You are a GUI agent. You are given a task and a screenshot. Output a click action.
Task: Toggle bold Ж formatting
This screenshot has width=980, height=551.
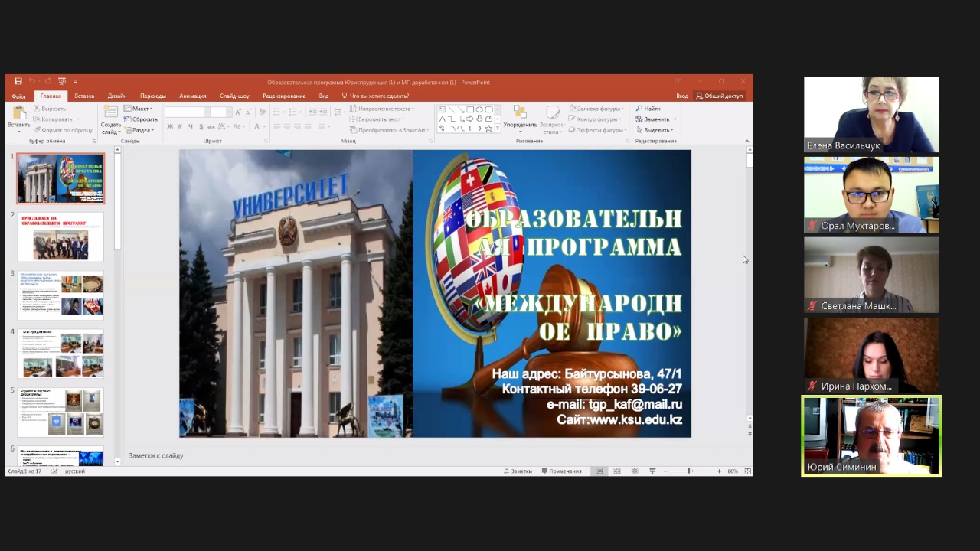pos(170,126)
